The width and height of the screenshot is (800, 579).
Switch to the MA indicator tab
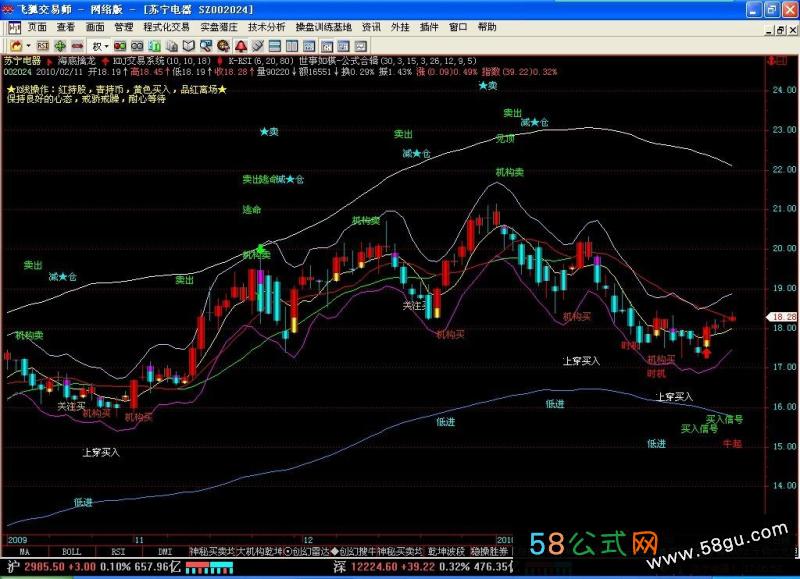click(24, 551)
